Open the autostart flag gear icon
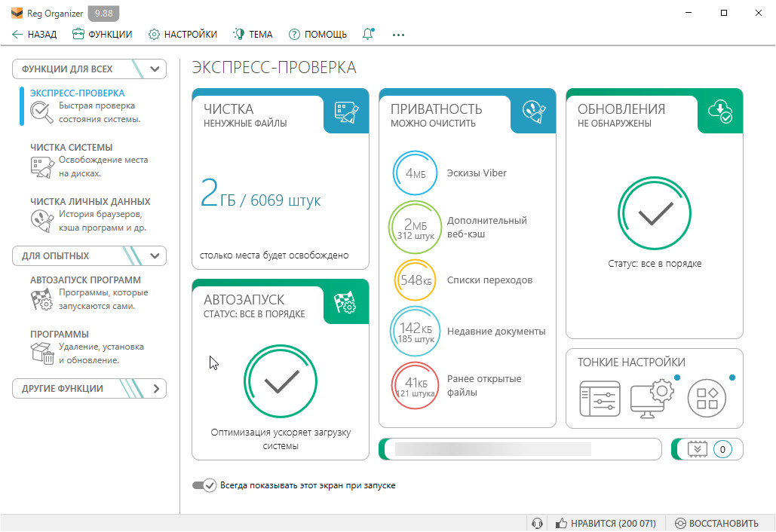This screenshot has width=776, height=532. 347,302
